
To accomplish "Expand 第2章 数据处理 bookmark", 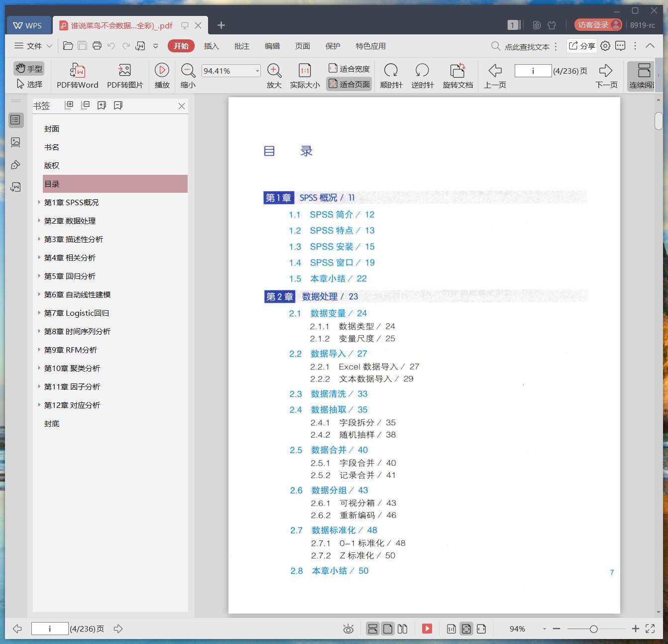I will coord(39,221).
